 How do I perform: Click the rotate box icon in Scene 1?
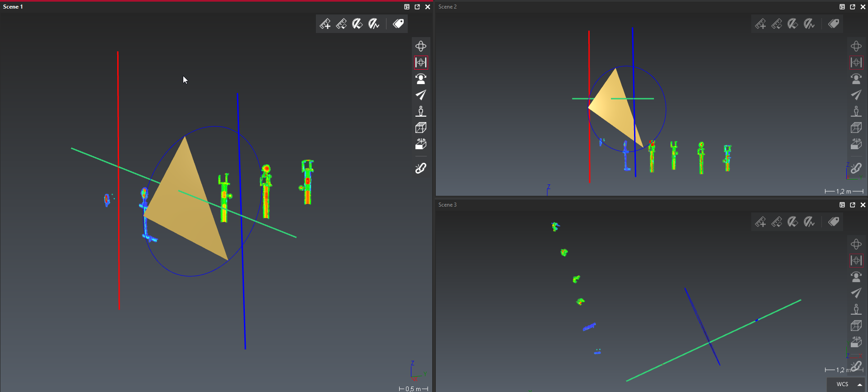click(x=421, y=144)
